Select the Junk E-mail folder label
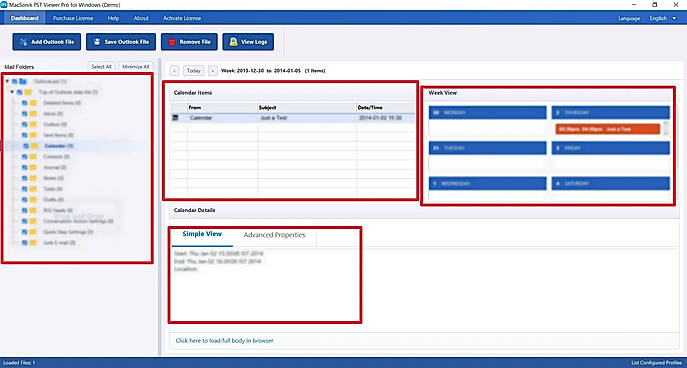 pos(60,243)
